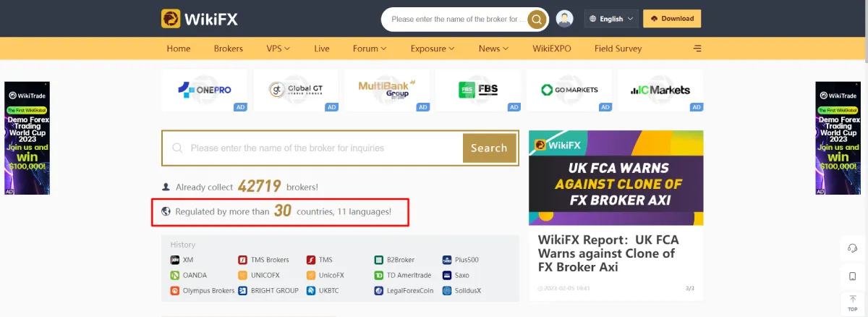Screen dimensions: 868x317
Task: Open the Live menu item
Action: tap(322, 48)
